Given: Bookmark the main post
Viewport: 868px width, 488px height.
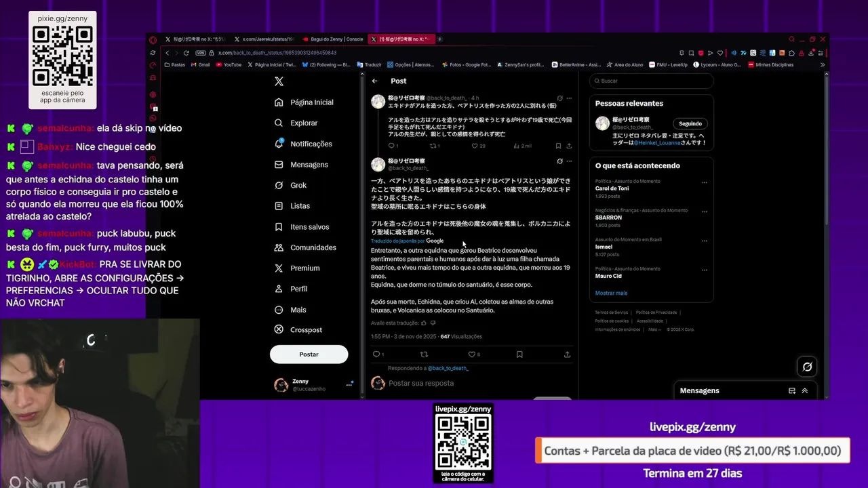Looking at the screenshot, I should (519, 354).
